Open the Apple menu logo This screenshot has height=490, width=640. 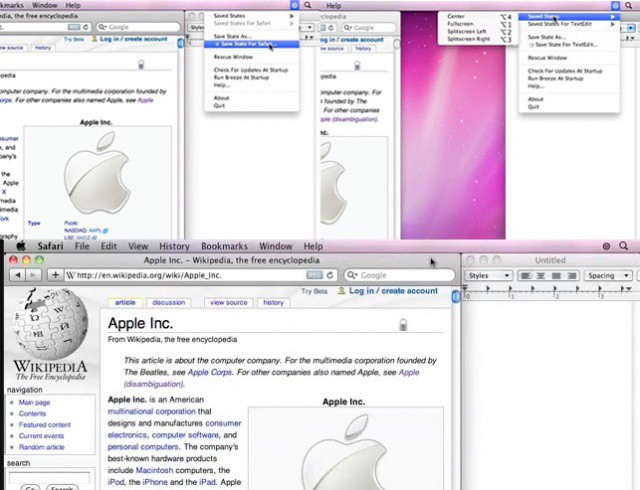pos(19,246)
